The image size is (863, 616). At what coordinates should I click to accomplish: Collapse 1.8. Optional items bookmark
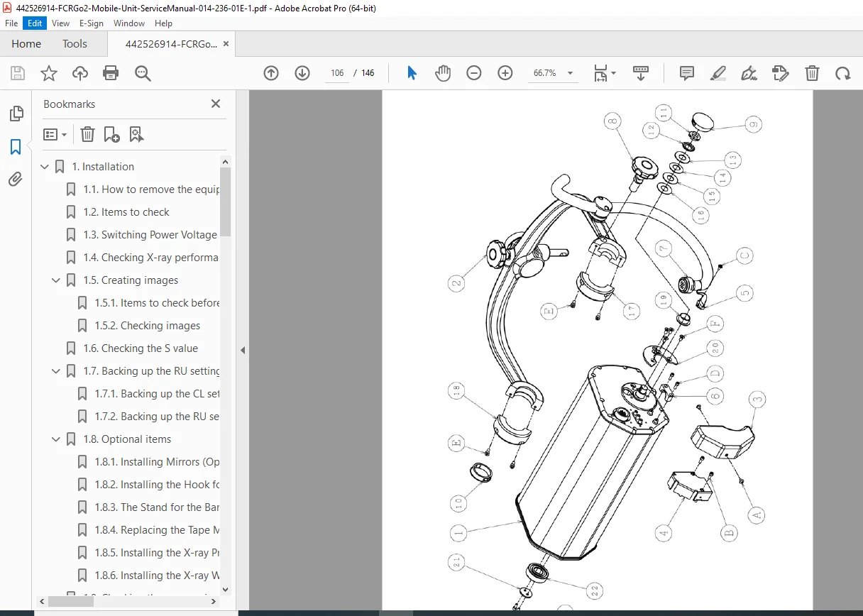tap(57, 439)
